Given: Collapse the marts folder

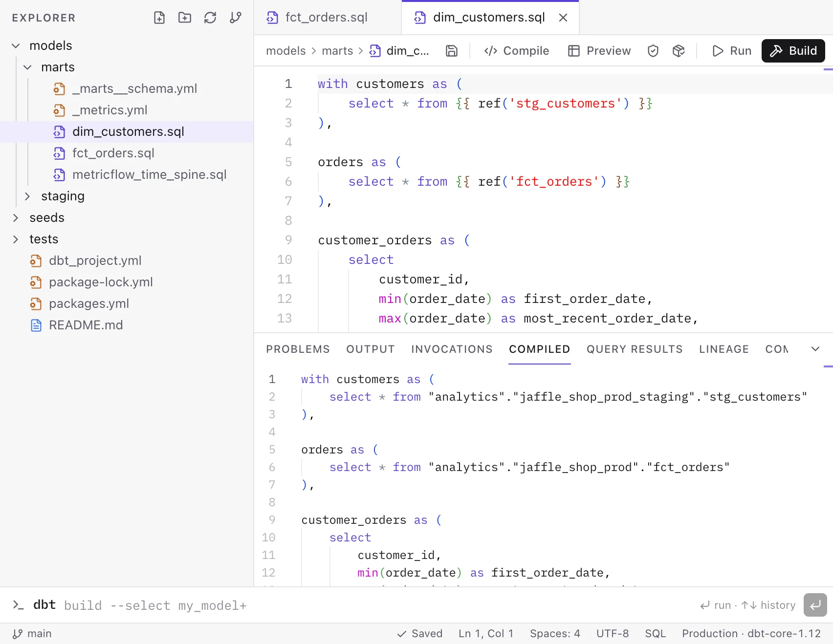Looking at the screenshot, I should pos(27,67).
